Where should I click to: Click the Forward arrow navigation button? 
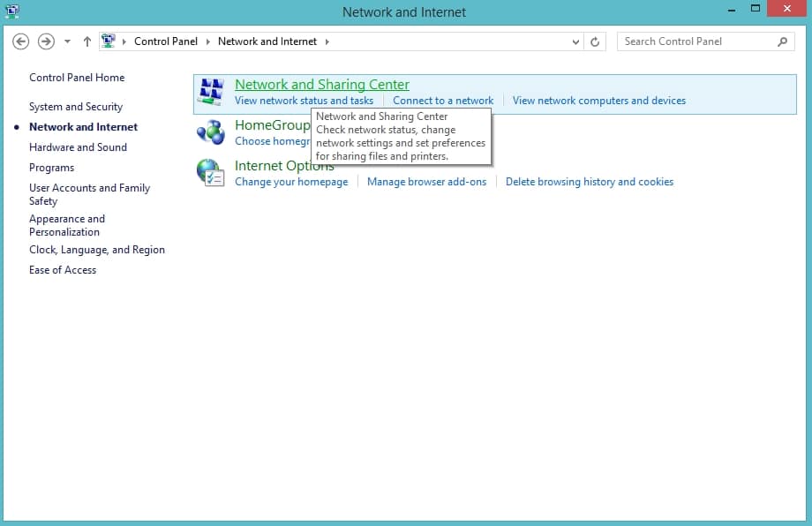click(46, 41)
